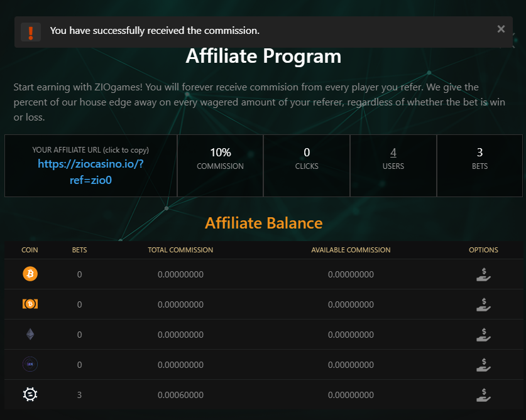This screenshot has height=420, width=526.
Task: Click the dark purple coin icon in fourth row
Action: [30, 365]
